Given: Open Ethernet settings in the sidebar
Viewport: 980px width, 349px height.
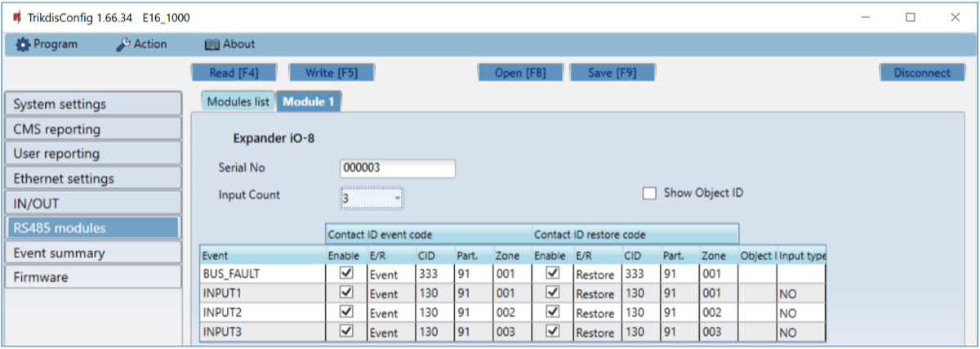Looking at the screenshot, I should [x=91, y=178].
